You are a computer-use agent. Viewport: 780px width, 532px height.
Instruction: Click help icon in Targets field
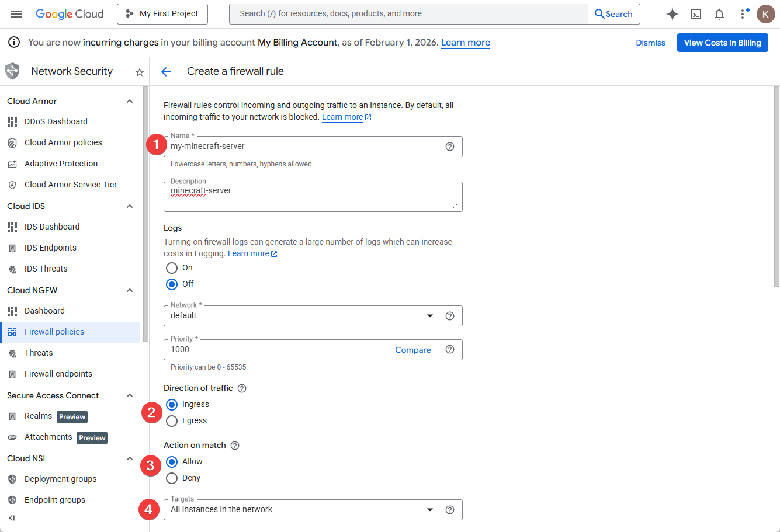tap(450, 510)
